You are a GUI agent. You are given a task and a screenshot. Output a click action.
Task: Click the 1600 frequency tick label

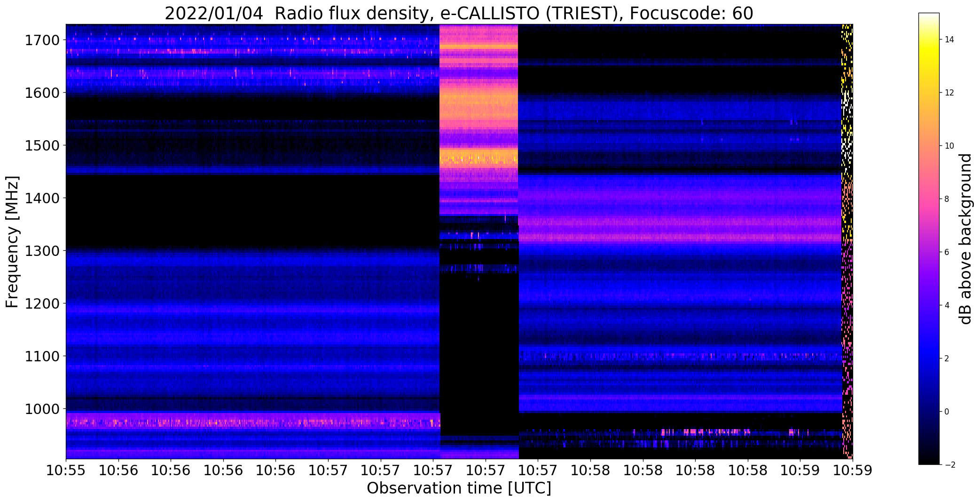[42, 93]
